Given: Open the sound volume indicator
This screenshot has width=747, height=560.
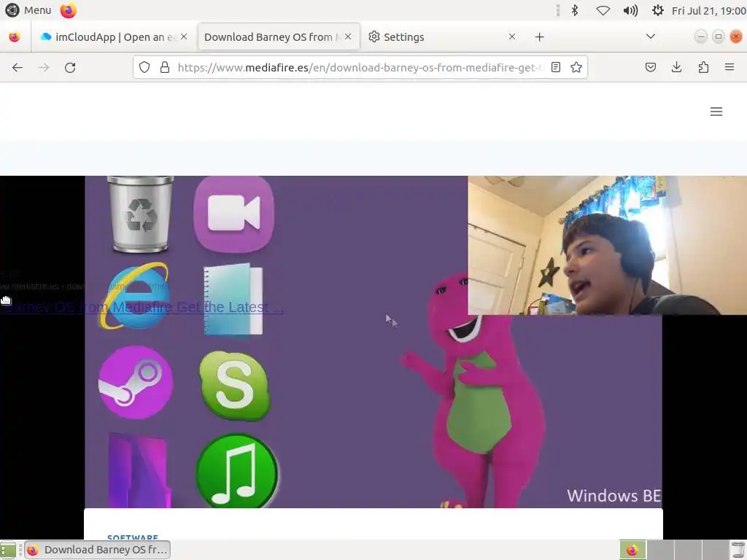Looking at the screenshot, I should point(630,10).
